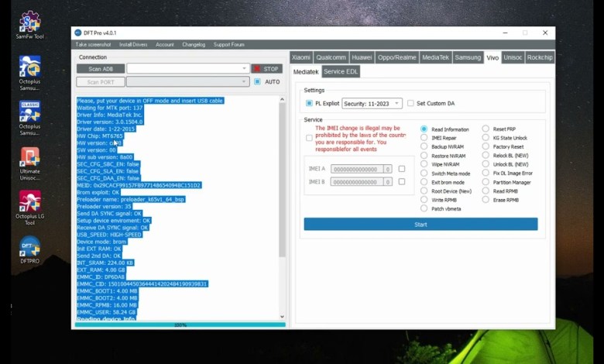Click the blue Start button
This screenshot has width=604, height=364.
pyautogui.click(x=420, y=224)
